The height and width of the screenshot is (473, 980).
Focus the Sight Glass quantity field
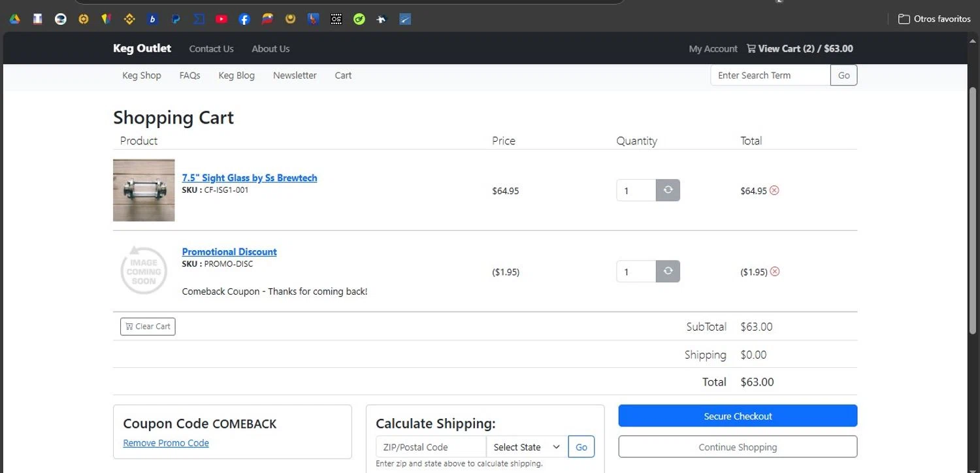point(636,190)
